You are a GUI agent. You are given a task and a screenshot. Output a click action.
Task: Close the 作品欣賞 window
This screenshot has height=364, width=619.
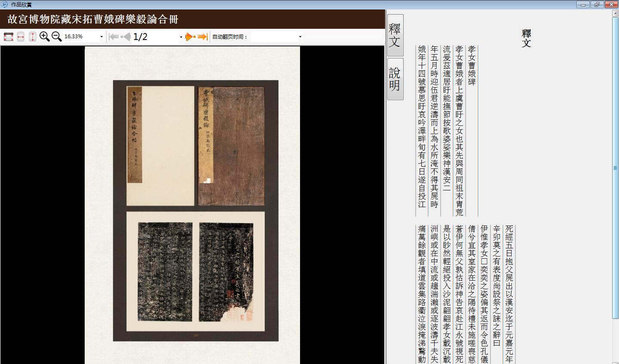coord(611,5)
